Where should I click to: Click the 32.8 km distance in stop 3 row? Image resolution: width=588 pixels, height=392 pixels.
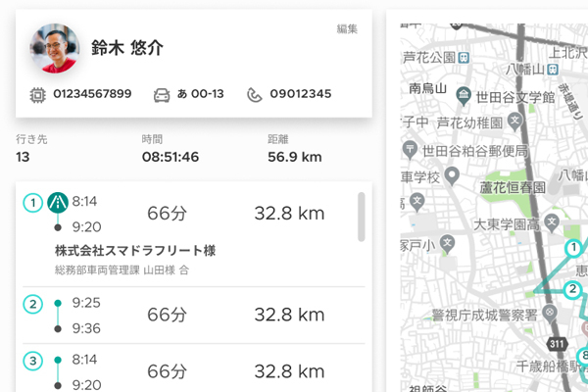289,371
